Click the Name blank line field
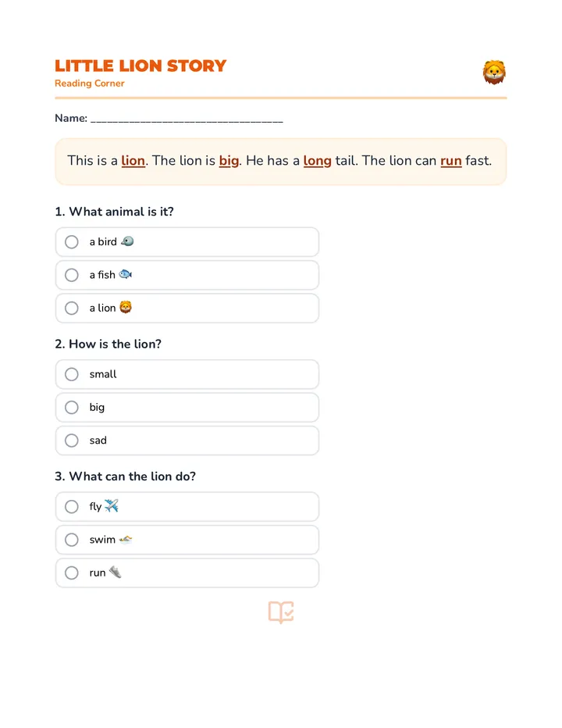 tap(187, 119)
